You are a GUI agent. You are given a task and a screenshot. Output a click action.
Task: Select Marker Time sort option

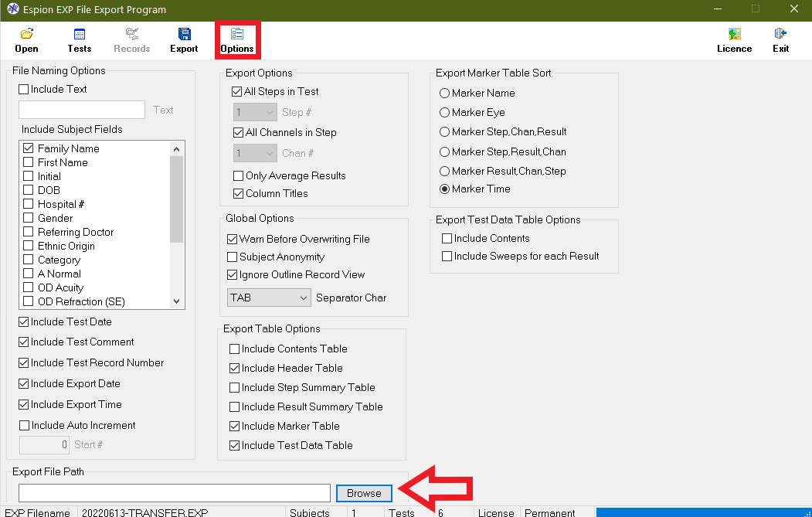point(444,189)
